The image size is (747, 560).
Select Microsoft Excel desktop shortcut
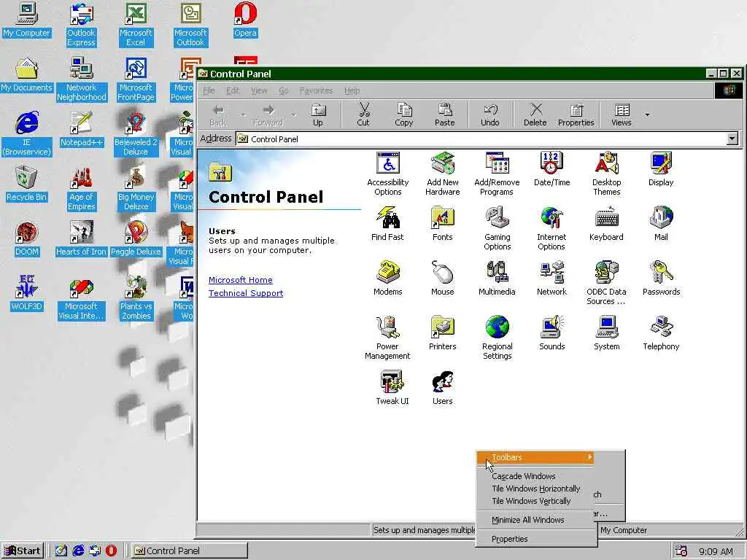click(x=136, y=25)
